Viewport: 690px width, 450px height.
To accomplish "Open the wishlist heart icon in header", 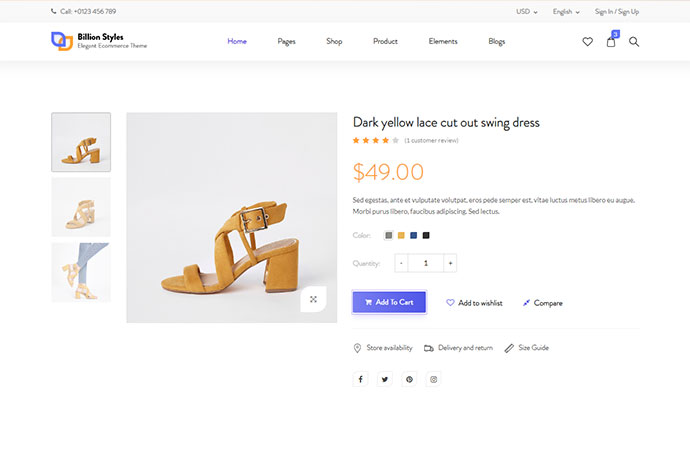I will coord(587,42).
